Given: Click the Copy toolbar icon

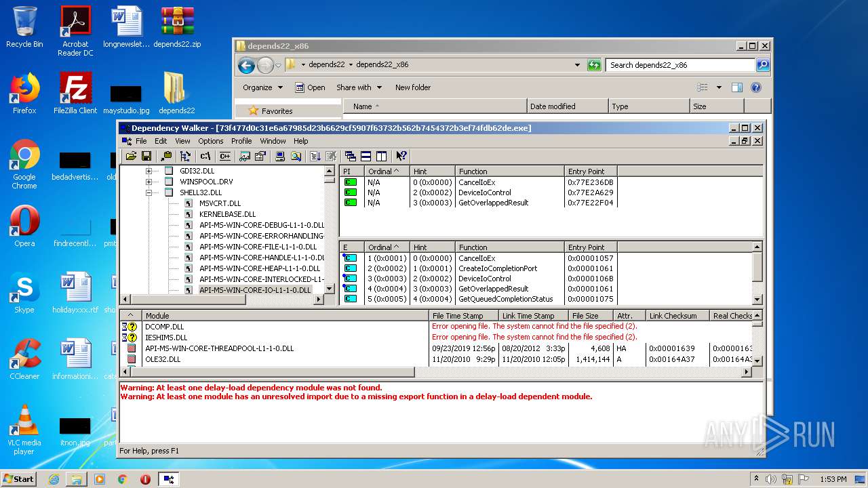Looking at the screenshot, I should click(x=166, y=156).
